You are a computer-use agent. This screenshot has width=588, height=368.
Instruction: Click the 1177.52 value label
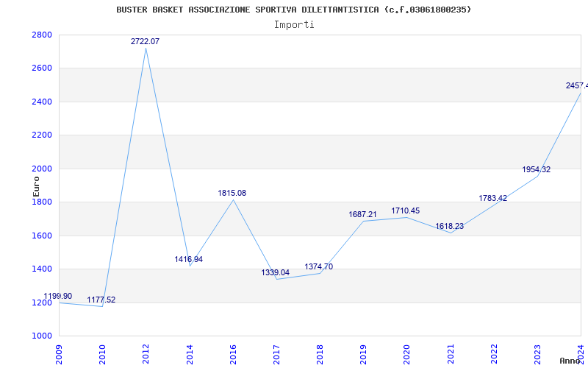[x=101, y=300]
